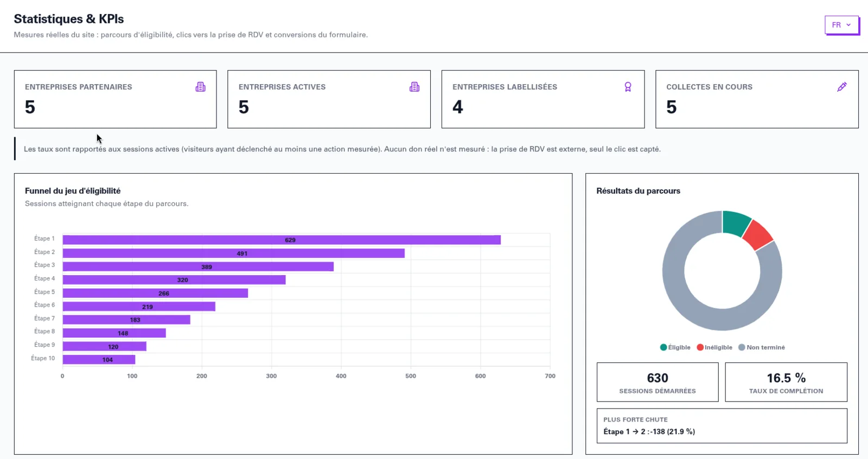This screenshot has height=459, width=868.
Task: Toggle the Éligible legend entry
Action: click(x=675, y=347)
